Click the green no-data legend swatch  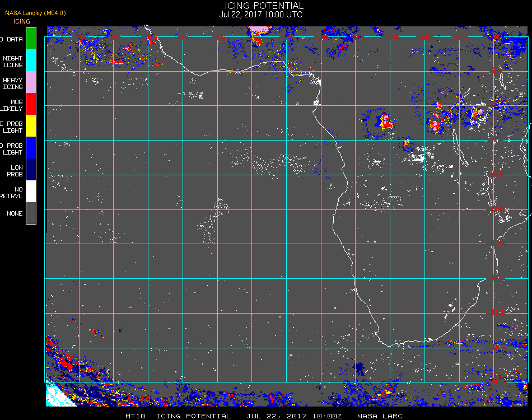click(31, 38)
